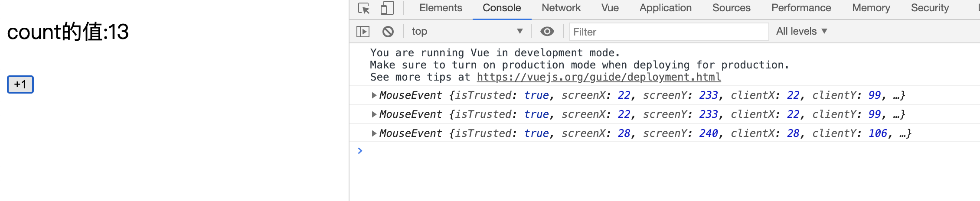Open the Vue devtools tab
The image size is (980, 201).
click(610, 8)
